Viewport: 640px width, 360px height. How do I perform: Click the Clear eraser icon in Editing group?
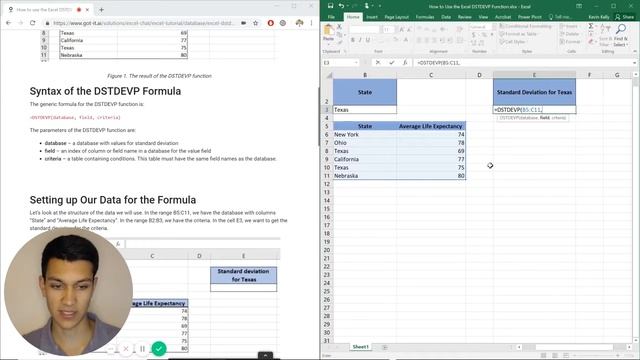point(591,41)
